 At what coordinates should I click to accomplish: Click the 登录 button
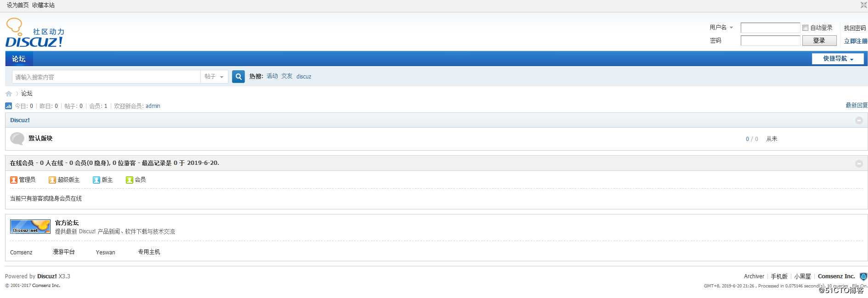(x=819, y=41)
